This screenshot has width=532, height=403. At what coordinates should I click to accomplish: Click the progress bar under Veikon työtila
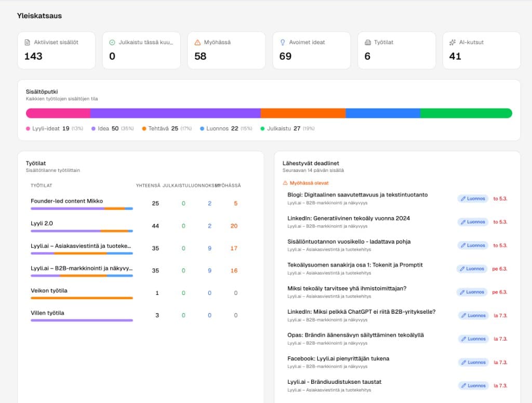pos(82,298)
